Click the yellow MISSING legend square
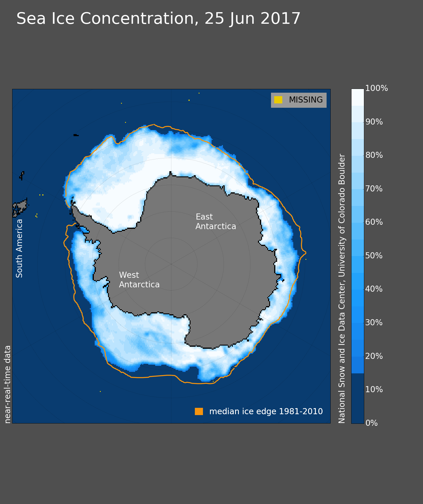Image resolution: width=423 pixels, height=504 pixels. [278, 100]
